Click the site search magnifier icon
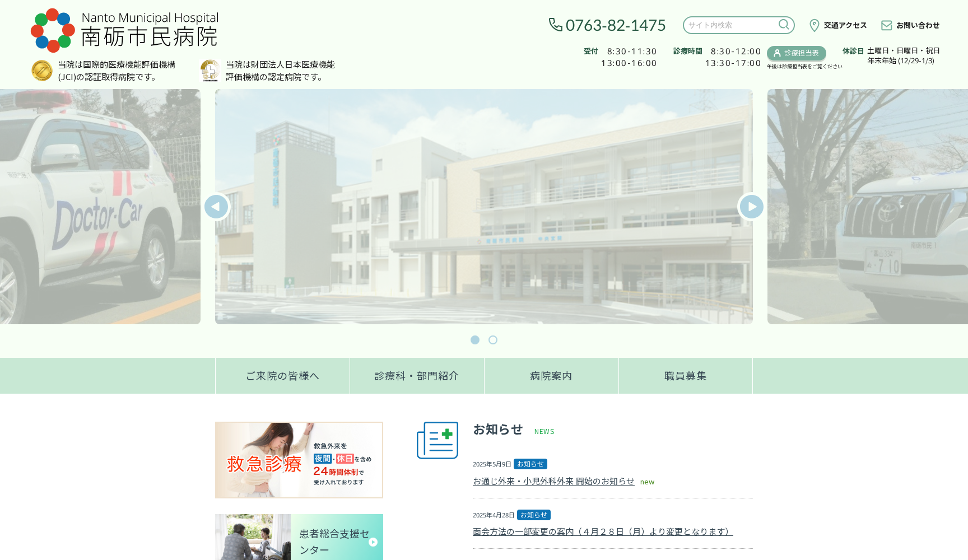This screenshot has height=560, width=968. [x=784, y=25]
